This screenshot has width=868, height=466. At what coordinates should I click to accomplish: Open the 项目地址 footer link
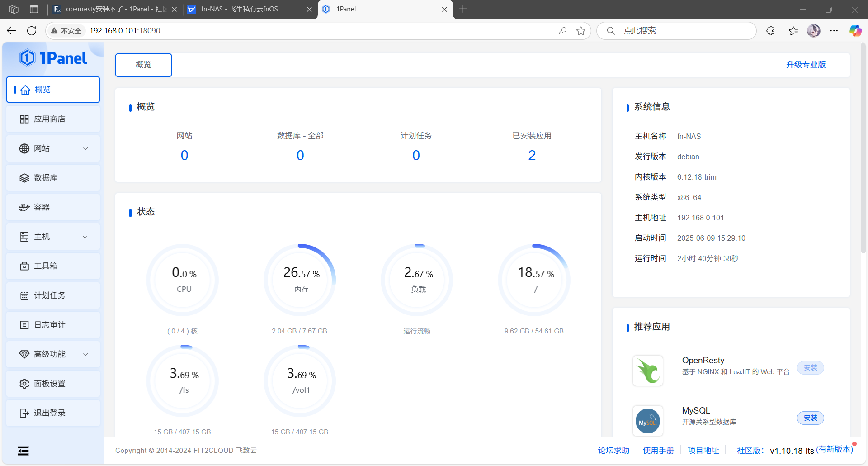click(x=703, y=451)
